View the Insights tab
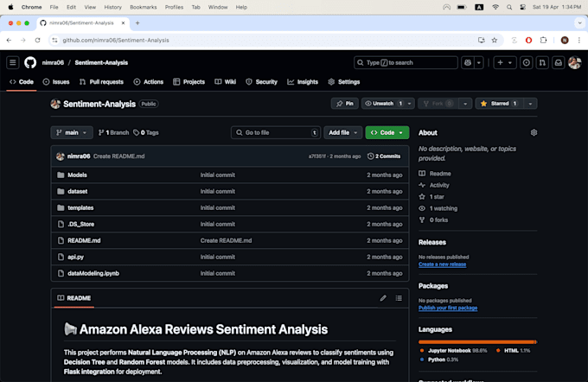The height and width of the screenshot is (382, 588). [x=303, y=82]
